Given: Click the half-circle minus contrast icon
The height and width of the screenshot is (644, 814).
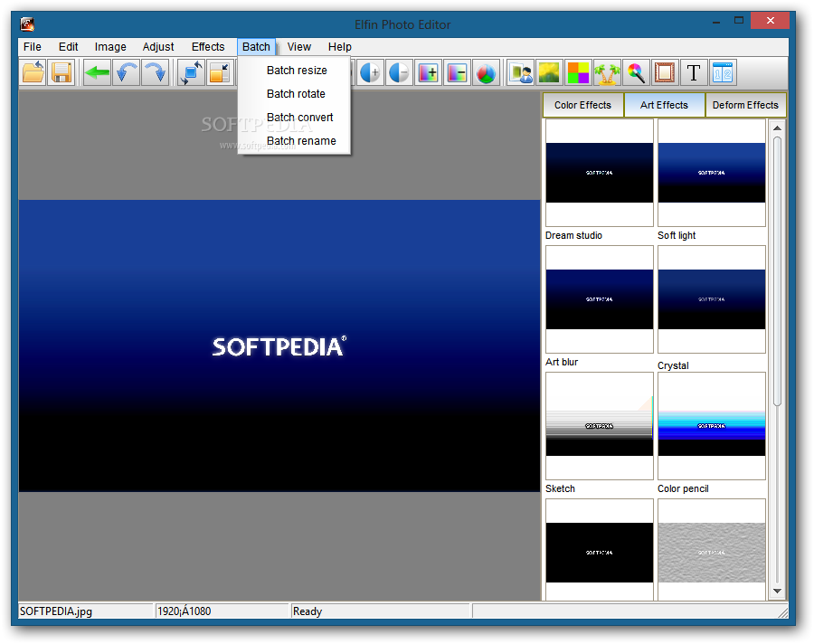Looking at the screenshot, I should 399,72.
